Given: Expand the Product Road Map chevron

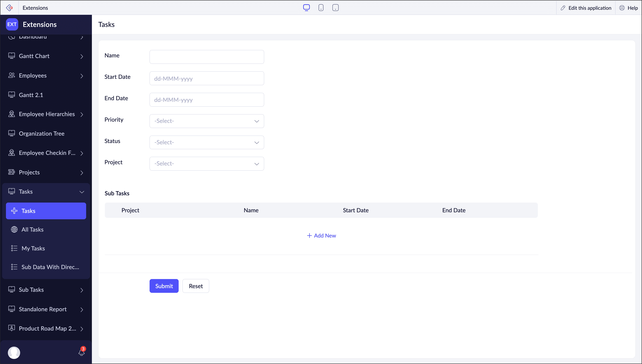Looking at the screenshot, I should coord(82,329).
